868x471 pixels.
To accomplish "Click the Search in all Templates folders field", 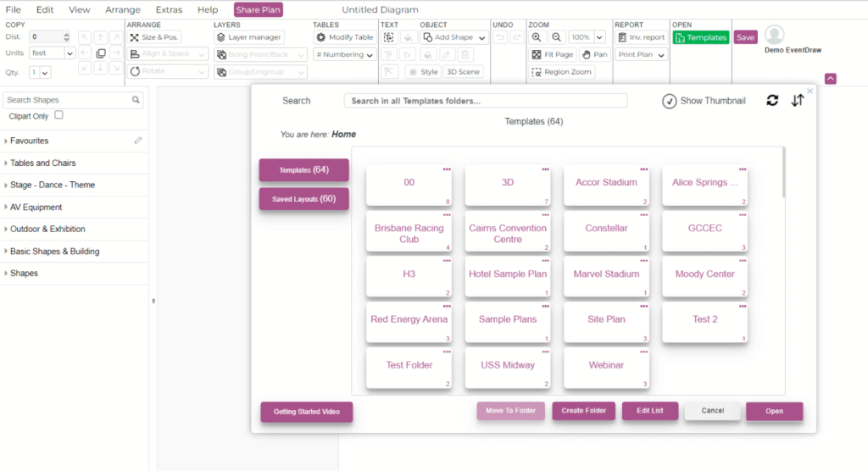I will (x=486, y=101).
